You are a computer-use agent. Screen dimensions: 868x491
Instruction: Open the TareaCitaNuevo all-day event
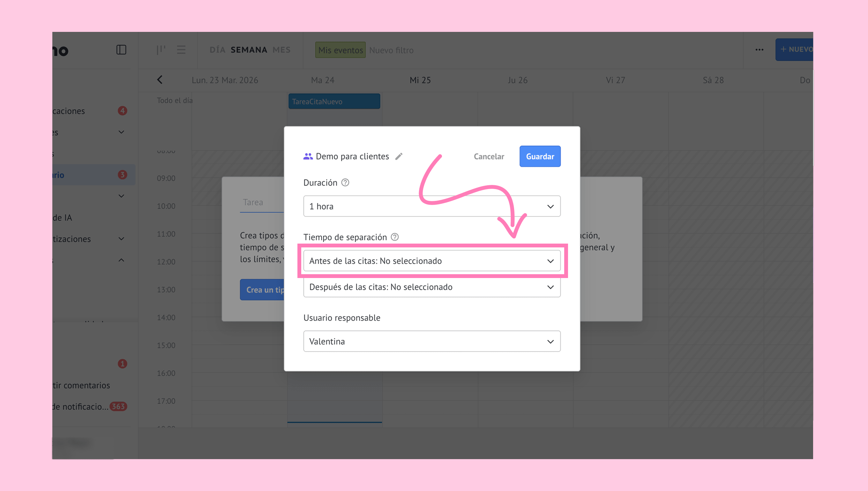click(334, 101)
